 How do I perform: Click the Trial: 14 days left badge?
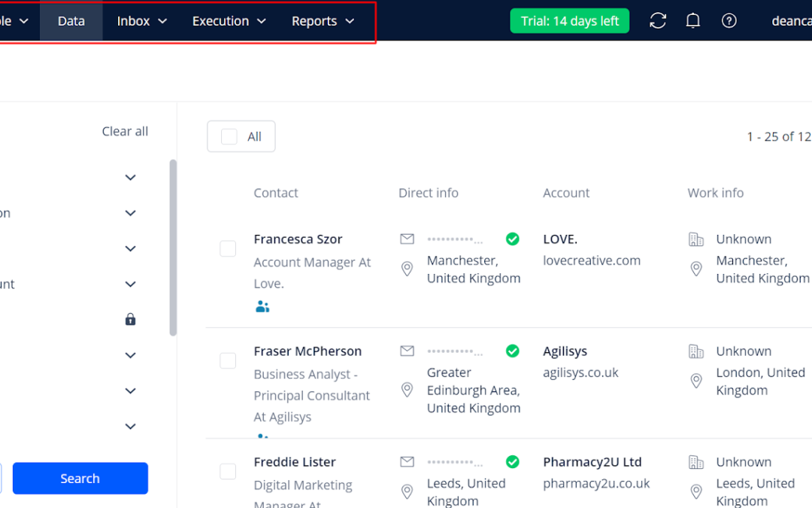(569, 20)
